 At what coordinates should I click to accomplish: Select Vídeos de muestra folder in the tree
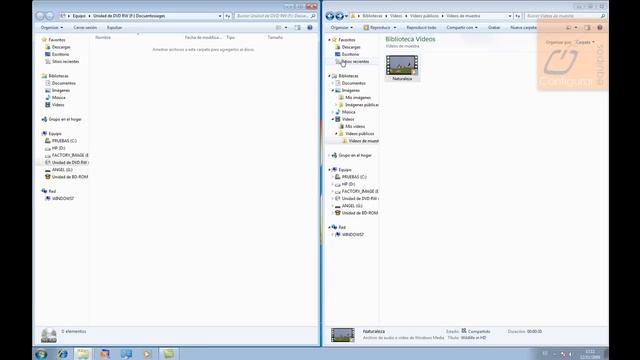point(363,141)
